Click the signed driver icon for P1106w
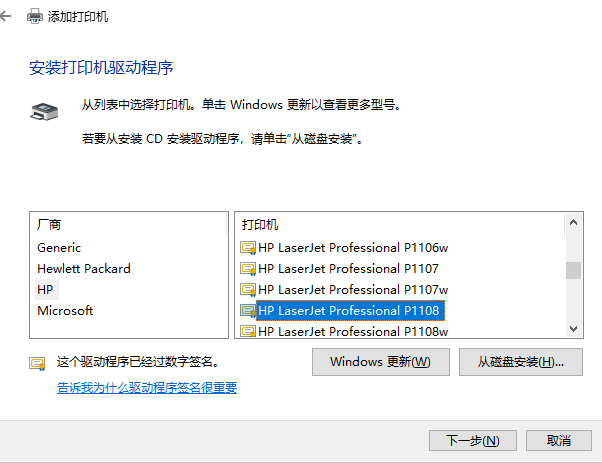The height and width of the screenshot is (463, 602). coord(248,248)
